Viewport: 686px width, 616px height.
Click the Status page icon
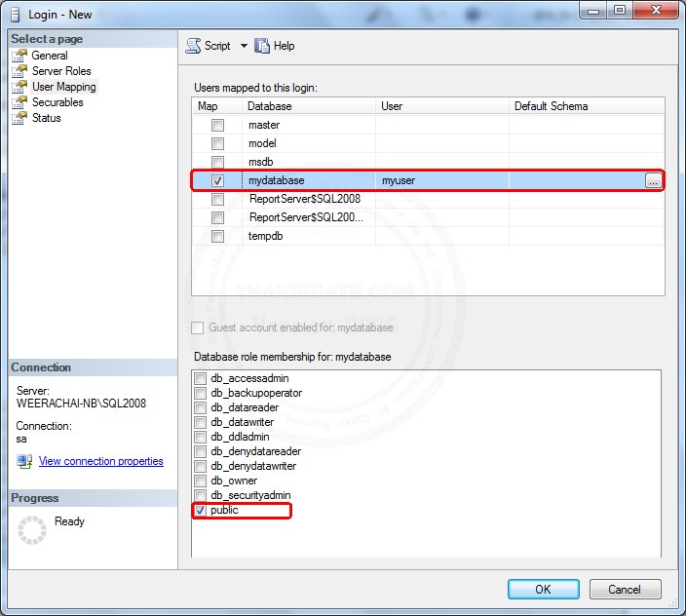pos(19,118)
